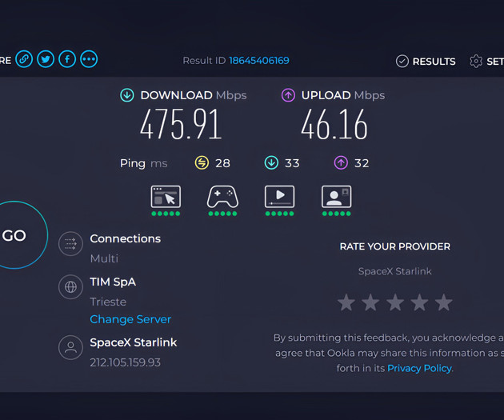Click the download arrow icon

click(127, 95)
